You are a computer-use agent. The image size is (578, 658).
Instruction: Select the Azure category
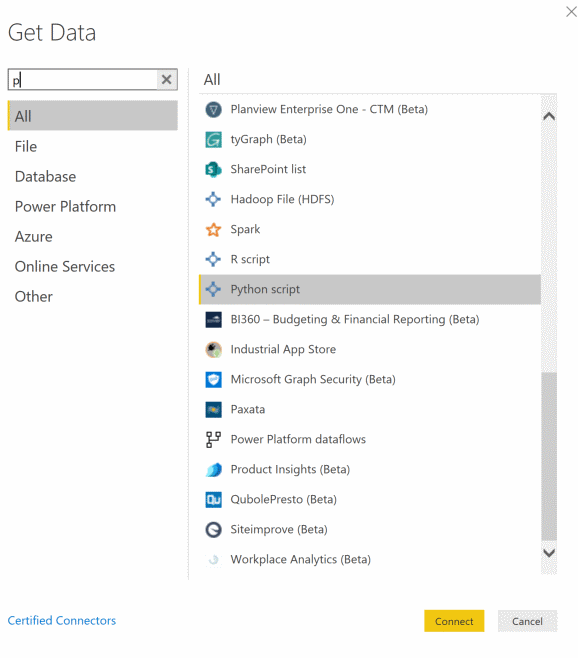[x=34, y=237]
